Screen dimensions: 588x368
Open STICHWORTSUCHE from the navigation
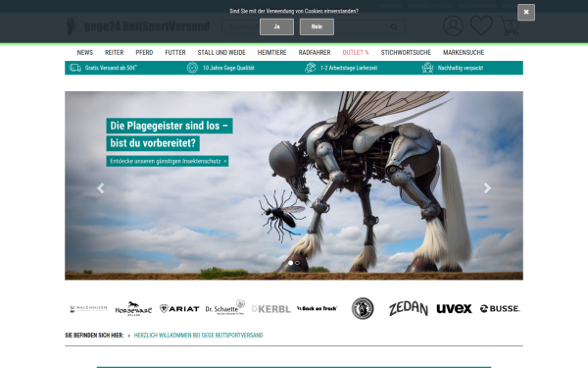pos(406,53)
